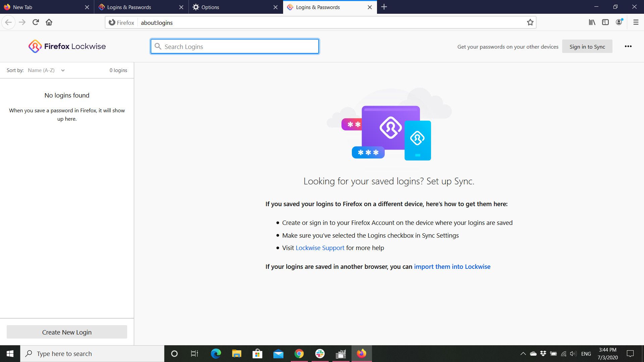Click Create New Login button
This screenshot has height=362, width=644.
click(67, 332)
